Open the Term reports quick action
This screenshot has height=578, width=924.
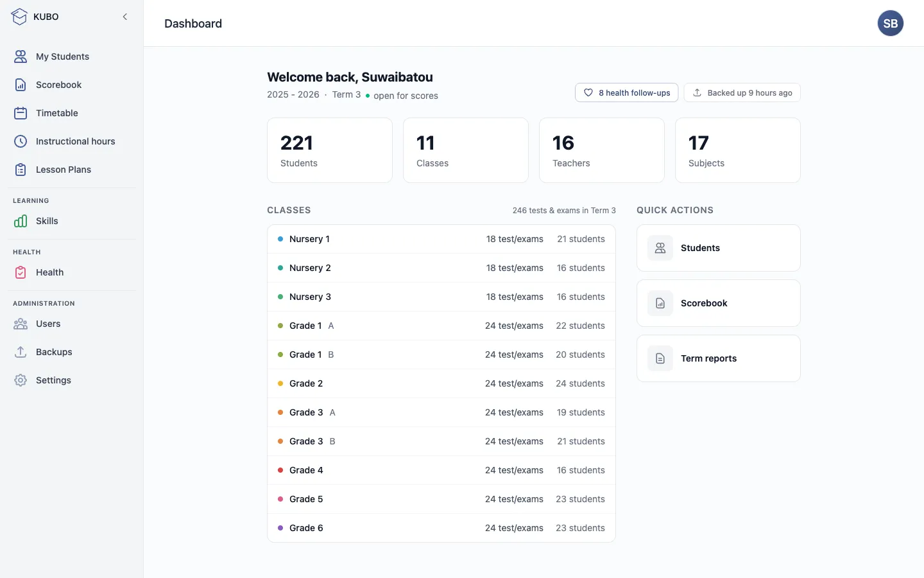719,358
